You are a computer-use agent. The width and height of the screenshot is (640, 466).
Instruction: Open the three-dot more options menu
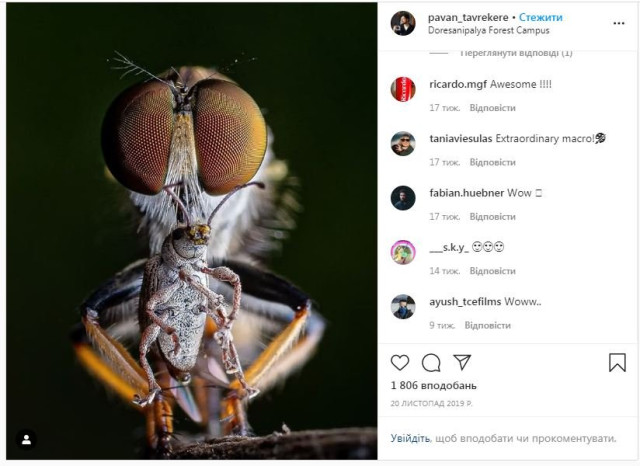619,22
